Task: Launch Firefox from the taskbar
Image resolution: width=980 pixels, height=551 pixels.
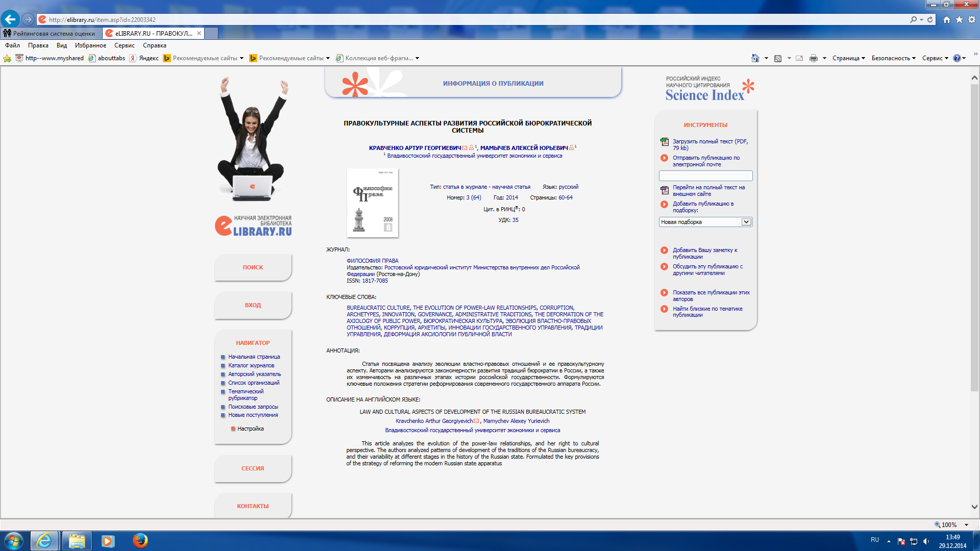Action: [140, 540]
